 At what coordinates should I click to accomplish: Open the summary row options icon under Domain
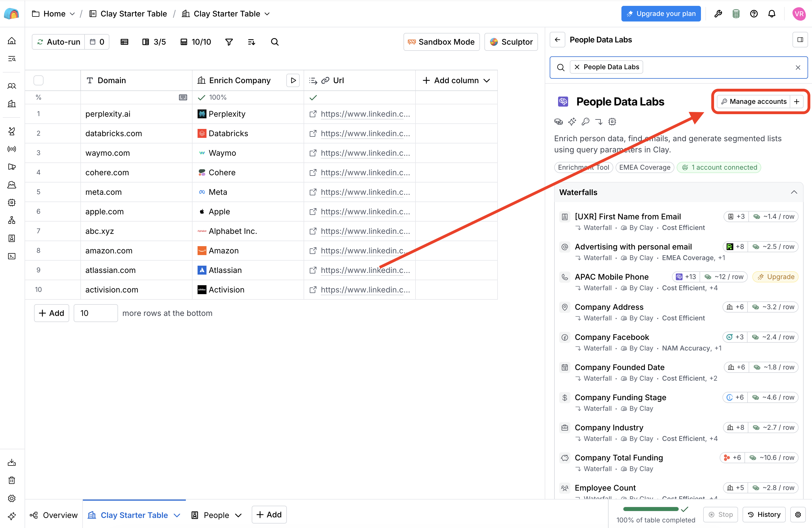(x=183, y=98)
